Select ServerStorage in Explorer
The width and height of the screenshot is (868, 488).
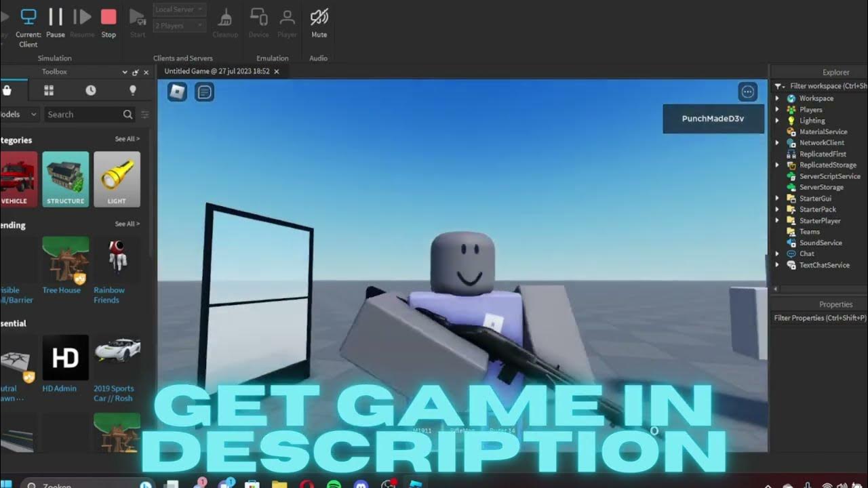(x=821, y=187)
